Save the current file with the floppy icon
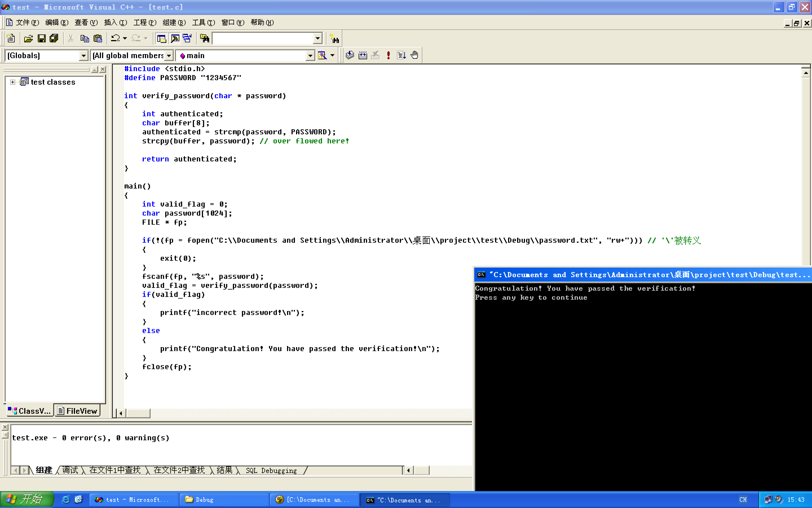The height and width of the screenshot is (508, 812). [x=41, y=38]
